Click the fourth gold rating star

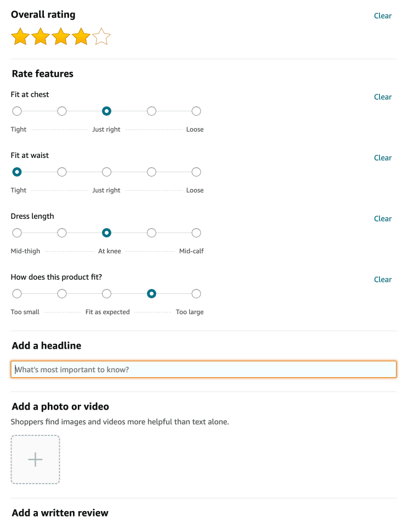pos(81,37)
